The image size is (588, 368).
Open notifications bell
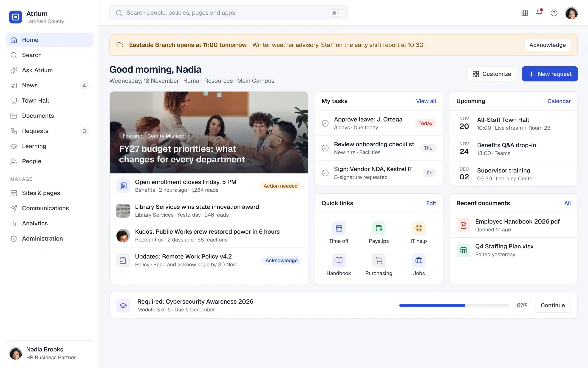[x=539, y=12]
